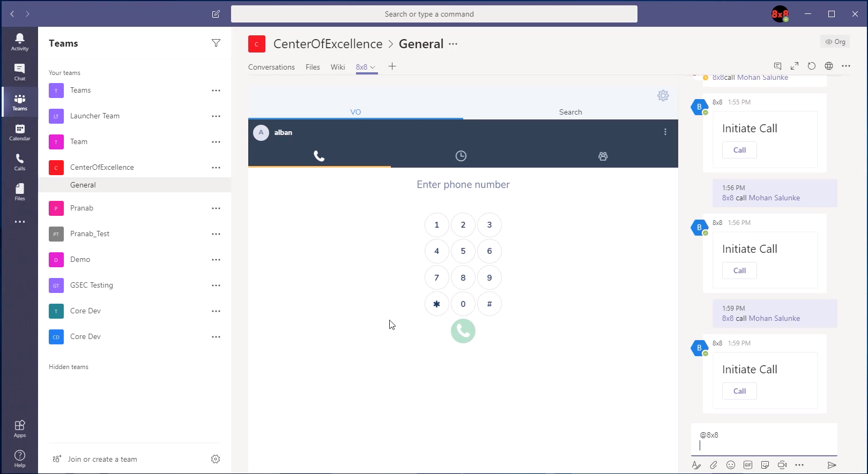The height and width of the screenshot is (474, 868).
Task: Click the Filter teams funnel icon
Action: (216, 43)
